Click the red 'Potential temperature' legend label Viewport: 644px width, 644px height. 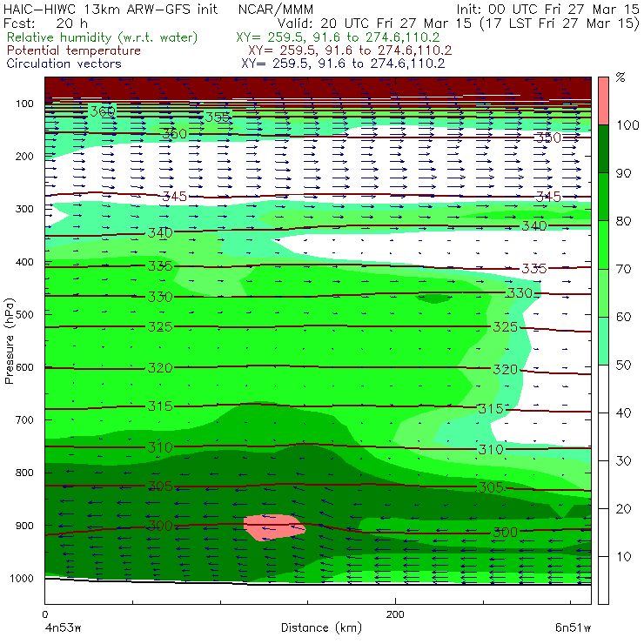point(73,50)
